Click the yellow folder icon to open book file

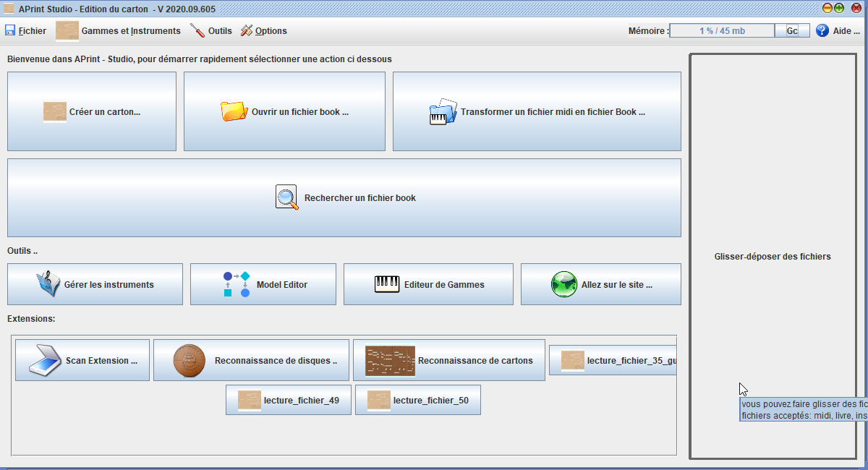coord(234,111)
